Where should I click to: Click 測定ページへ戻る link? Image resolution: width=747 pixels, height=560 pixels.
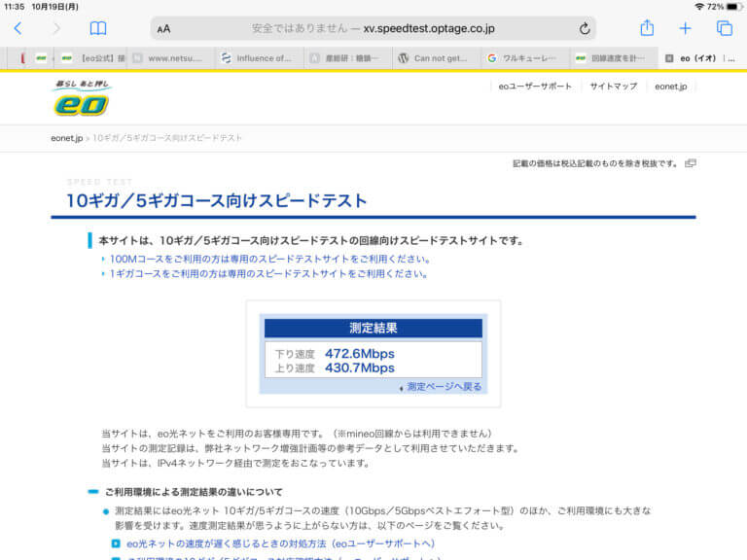444,387
